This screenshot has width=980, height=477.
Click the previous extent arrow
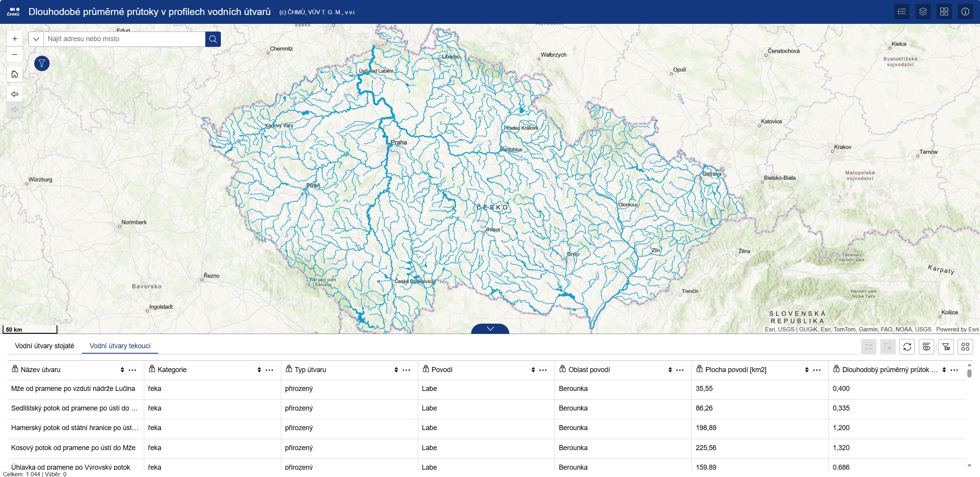pyautogui.click(x=15, y=94)
